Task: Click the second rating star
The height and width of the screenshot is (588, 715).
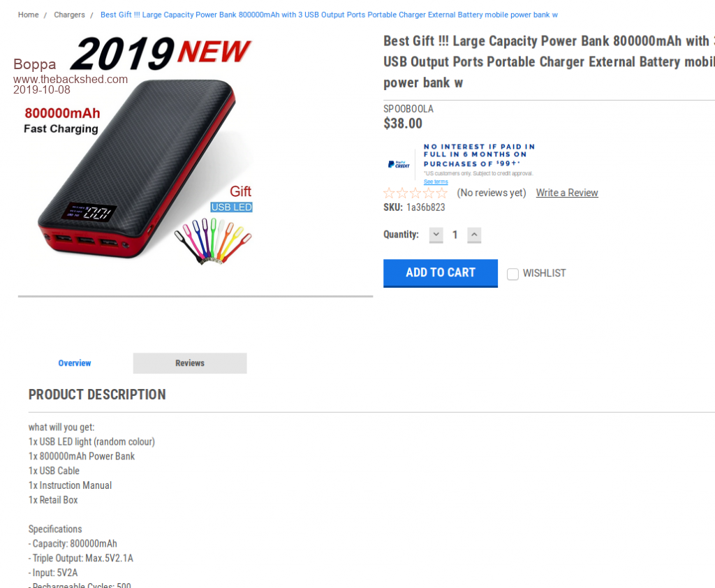Action: tap(402, 193)
